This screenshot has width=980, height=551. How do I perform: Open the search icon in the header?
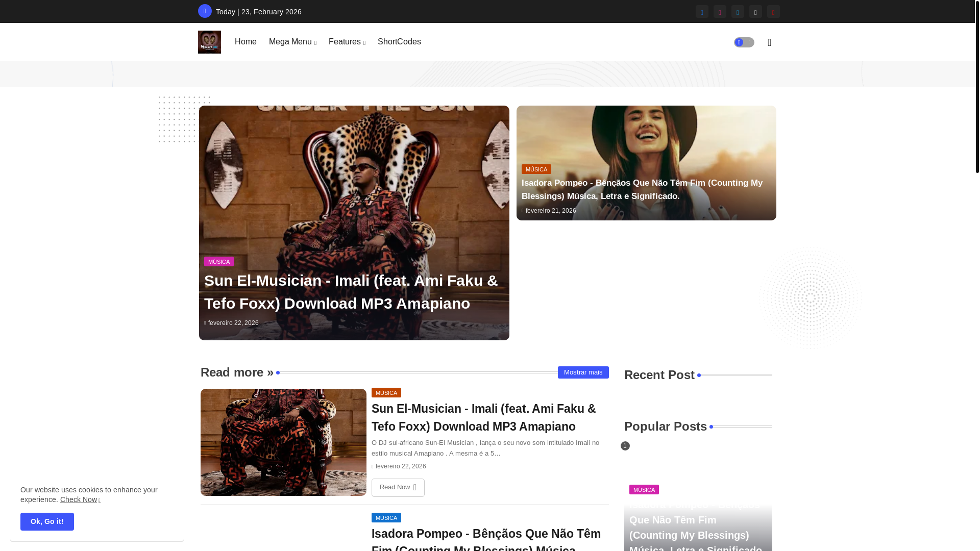click(x=769, y=42)
